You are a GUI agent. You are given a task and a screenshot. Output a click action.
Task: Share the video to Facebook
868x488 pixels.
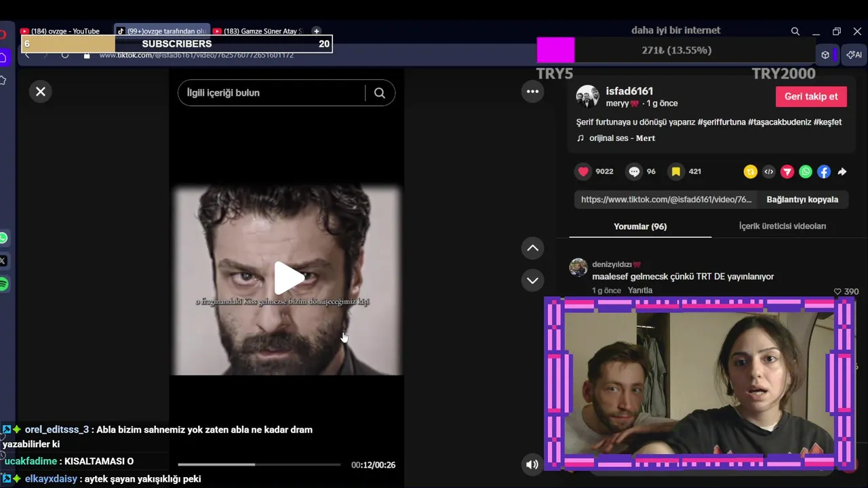(x=823, y=171)
